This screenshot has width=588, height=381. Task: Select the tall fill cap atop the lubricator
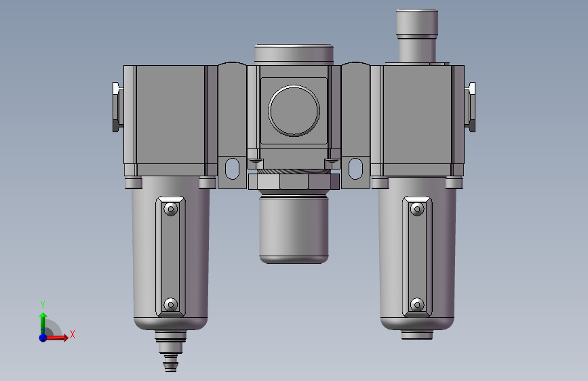tap(417, 36)
